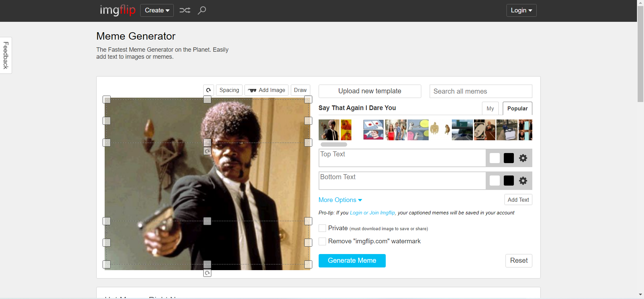Viewport: 644px width, 299px height.
Task: Click the Spacing button
Action: [x=229, y=90]
